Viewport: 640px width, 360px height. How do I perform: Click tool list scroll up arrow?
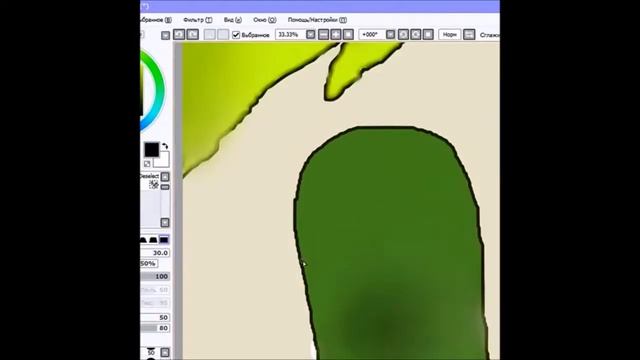click(x=165, y=176)
